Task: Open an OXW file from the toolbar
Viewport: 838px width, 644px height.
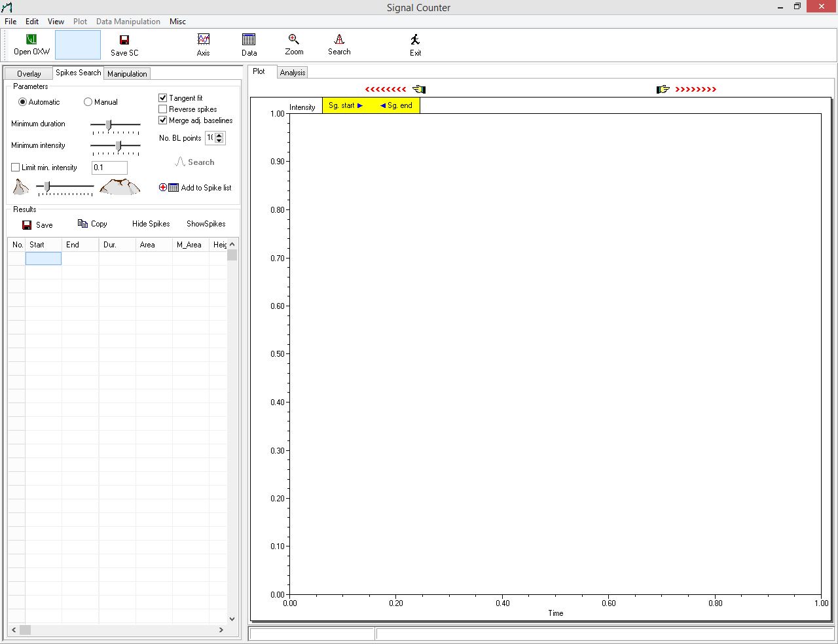Action: (31, 41)
